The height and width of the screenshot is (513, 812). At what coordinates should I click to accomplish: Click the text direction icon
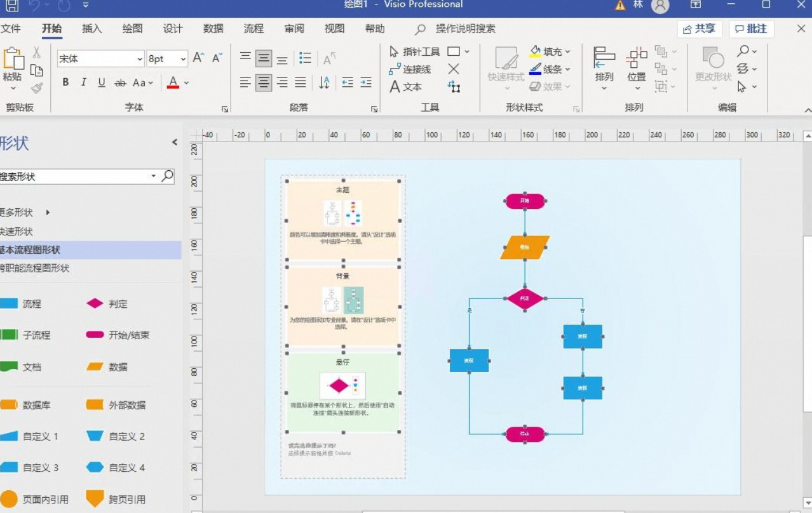pos(324,83)
